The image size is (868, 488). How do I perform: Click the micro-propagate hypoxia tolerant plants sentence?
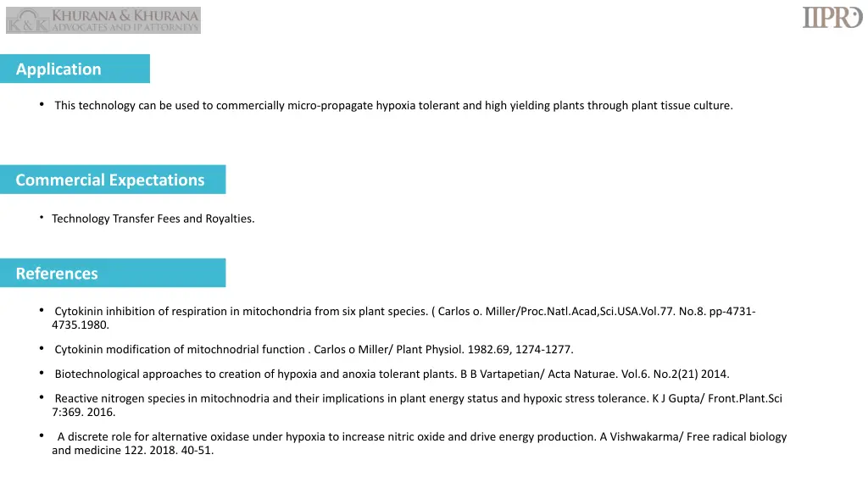point(393,105)
